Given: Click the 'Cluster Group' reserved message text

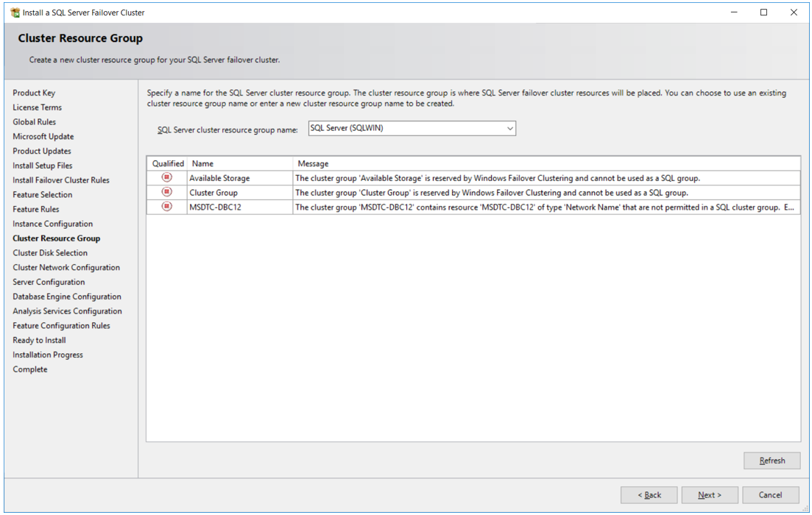Looking at the screenshot, I should click(492, 193).
